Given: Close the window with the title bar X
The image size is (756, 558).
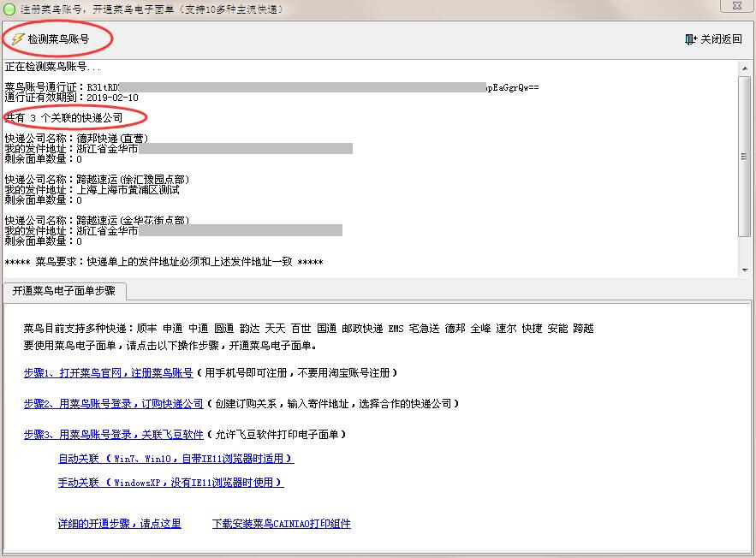Looking at the screenshot, I should click(736, 6).
